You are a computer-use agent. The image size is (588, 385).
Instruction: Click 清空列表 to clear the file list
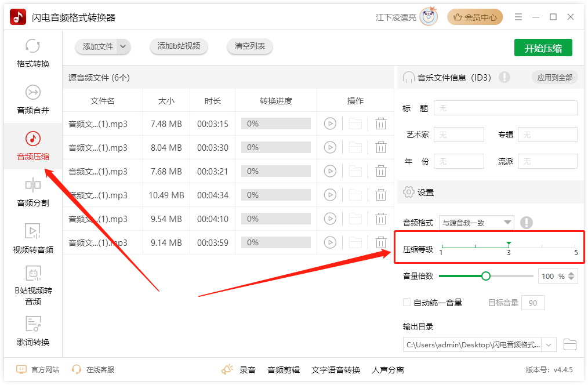249,46
